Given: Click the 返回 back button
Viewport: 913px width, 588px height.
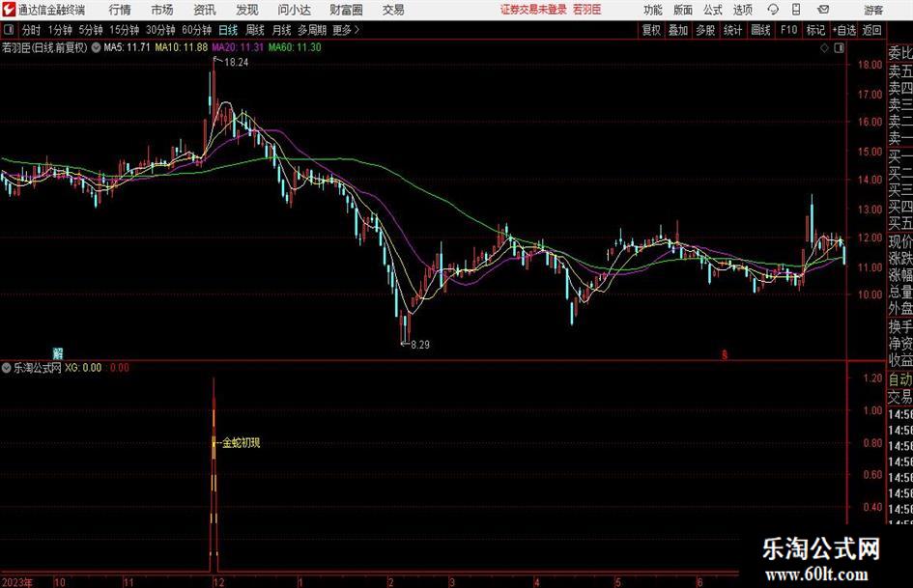Looking at the screenshot, I should [x=872, y=30].
